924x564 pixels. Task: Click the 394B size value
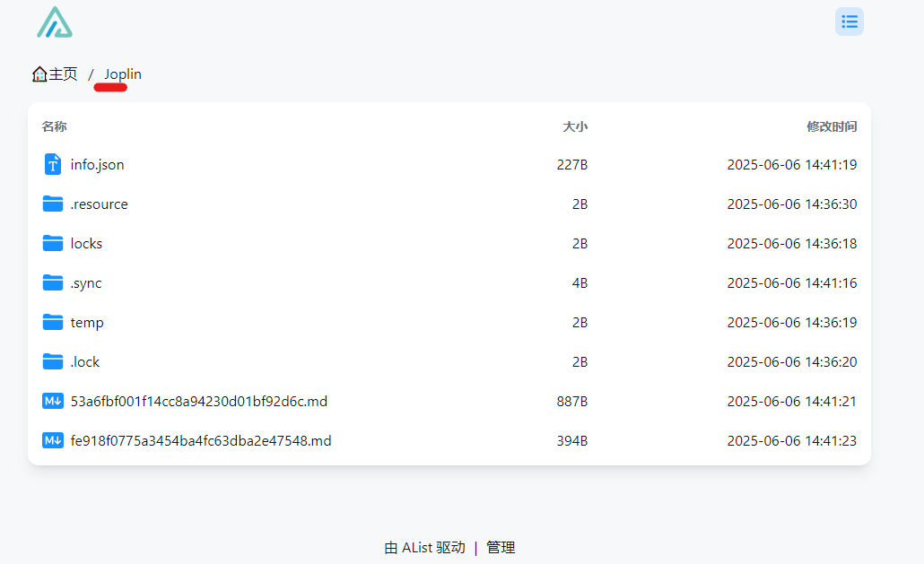[x=572, y=440]
